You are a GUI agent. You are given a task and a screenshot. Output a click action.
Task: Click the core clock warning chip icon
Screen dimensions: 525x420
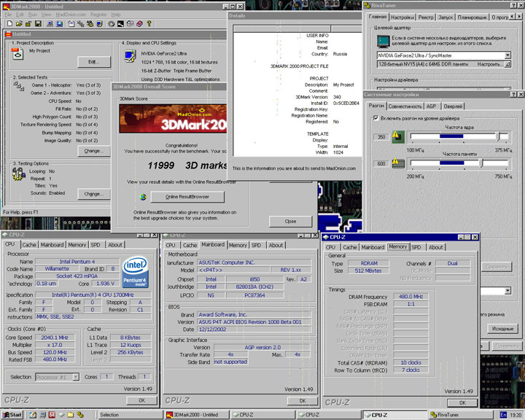[x=399, y=136]
